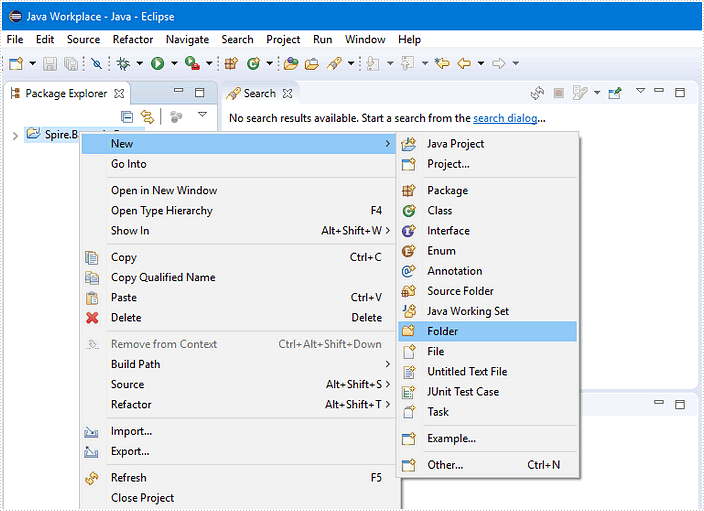Image resolution: width=704 pixels, height=511 pixels.
Task: Click Export... in the context menu
Action: (x=238, y=451)
